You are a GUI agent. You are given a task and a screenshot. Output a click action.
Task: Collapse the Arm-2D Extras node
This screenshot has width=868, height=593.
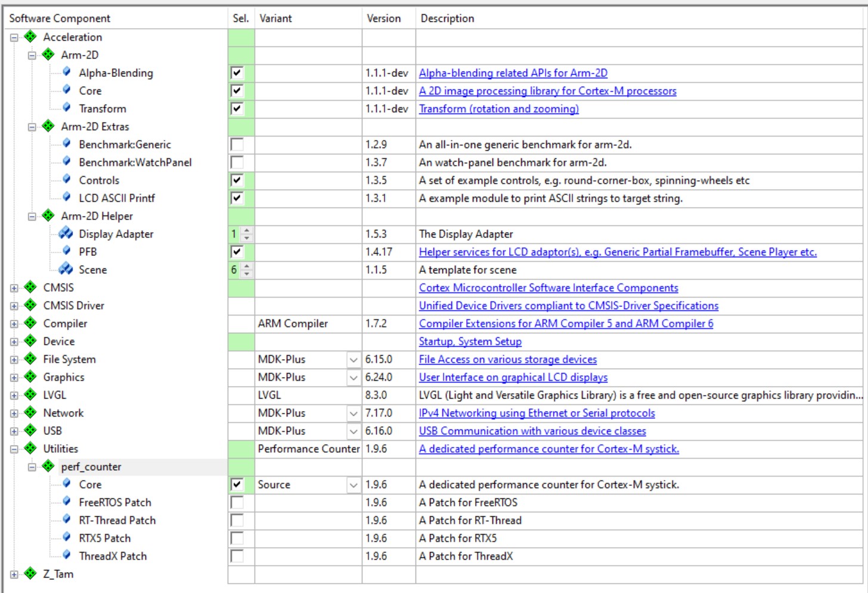click(32, 127)
